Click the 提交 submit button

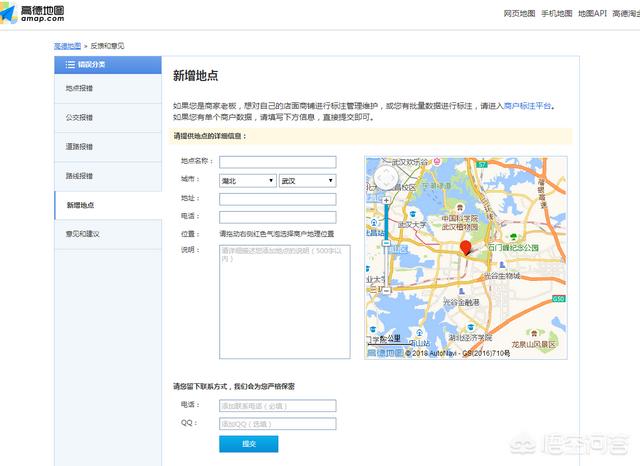point(249,444)
